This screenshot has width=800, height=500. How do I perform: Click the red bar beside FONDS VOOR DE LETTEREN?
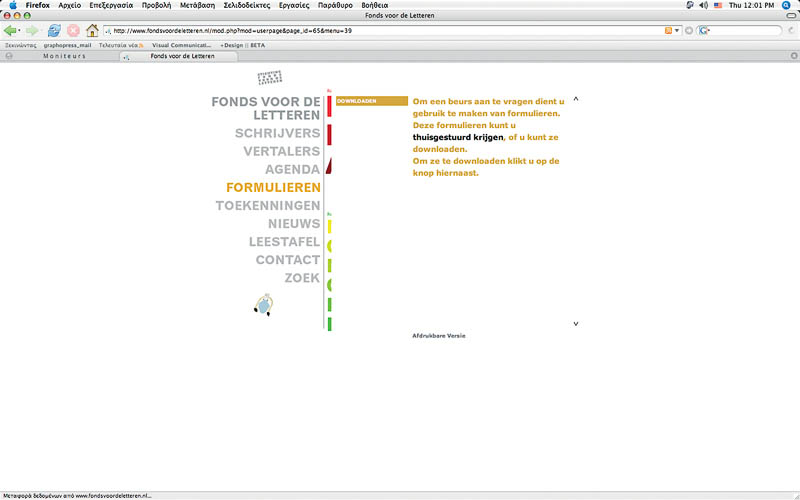pyautogui.click(x=329, y=106)
